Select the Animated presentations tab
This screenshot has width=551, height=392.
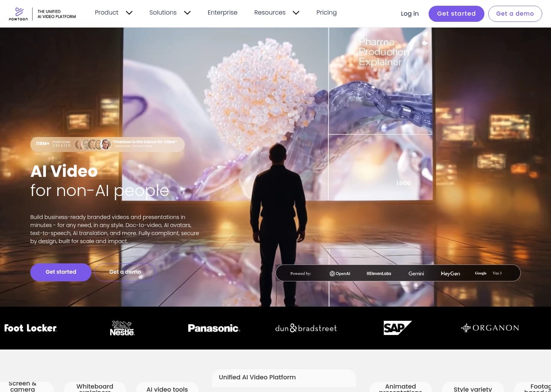point(400,387)
